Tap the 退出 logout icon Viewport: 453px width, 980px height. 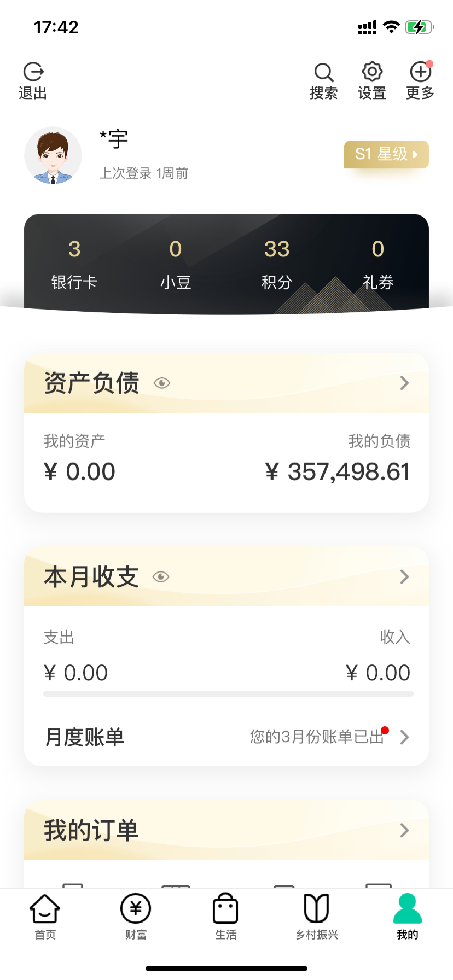(x=33, y=72)
